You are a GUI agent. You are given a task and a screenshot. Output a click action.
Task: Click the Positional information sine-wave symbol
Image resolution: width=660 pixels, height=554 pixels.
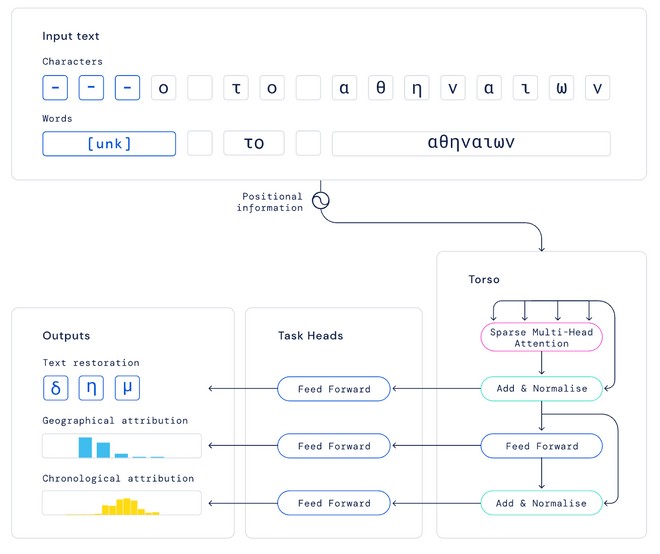(x=321, y=201)
